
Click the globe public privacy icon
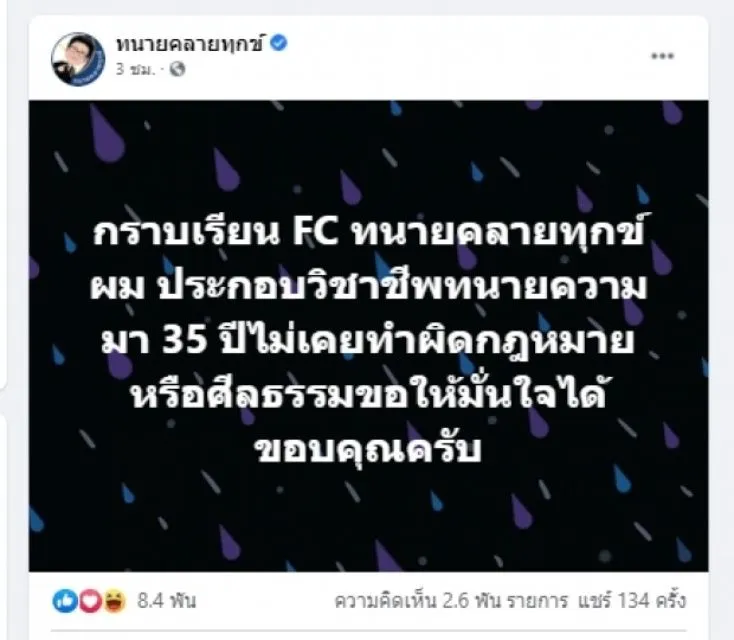tap(177, 69)
